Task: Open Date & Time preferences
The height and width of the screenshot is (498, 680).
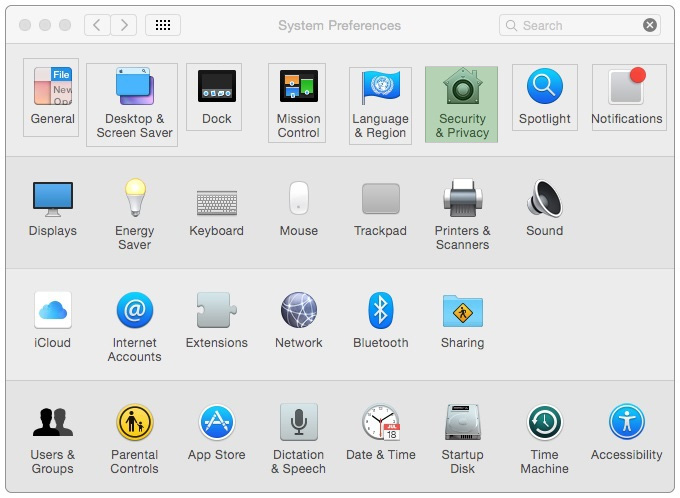Action: (x=380, y=432)
